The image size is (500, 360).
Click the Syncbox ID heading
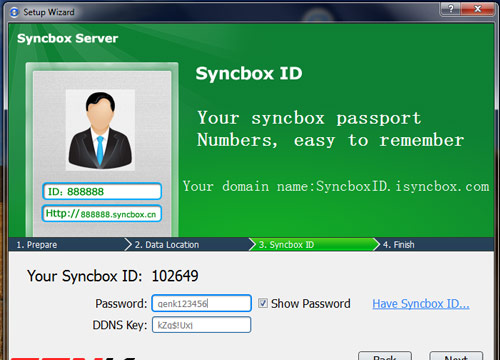249,73
